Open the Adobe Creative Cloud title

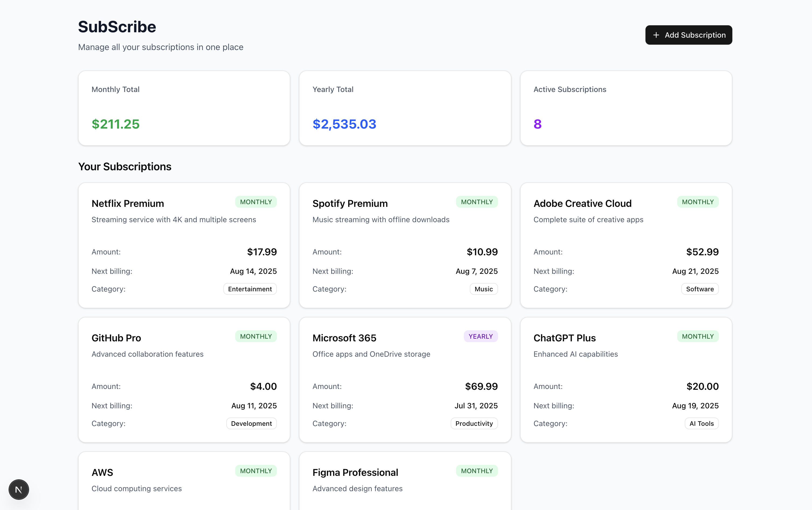[x=582, y=204]
